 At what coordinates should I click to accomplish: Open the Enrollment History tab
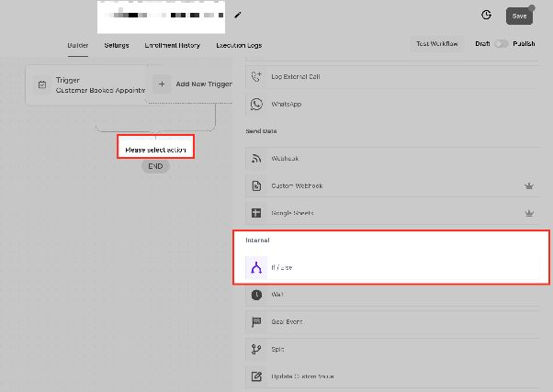point(172,46)
